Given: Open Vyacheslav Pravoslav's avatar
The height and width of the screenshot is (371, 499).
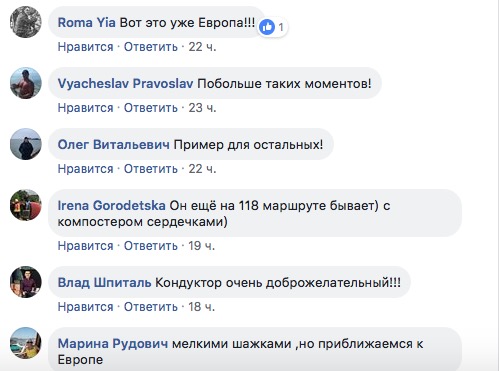Looking at the screenshot, I should click(x=26, y=83).
